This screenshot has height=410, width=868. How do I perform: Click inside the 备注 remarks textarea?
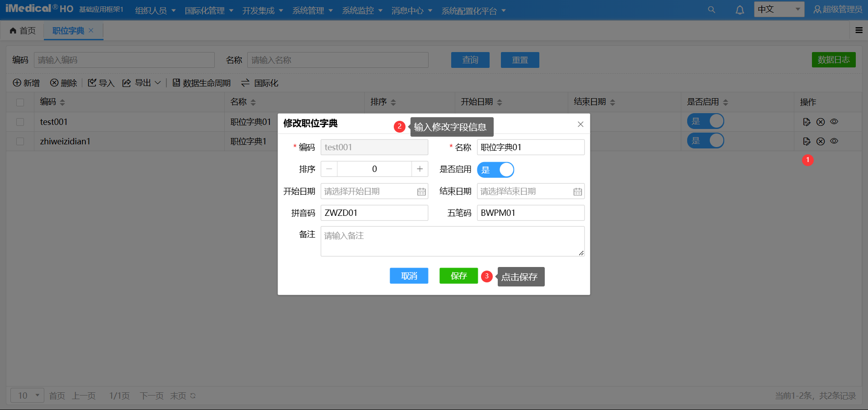pyautogui.click(x=452, y=241)
